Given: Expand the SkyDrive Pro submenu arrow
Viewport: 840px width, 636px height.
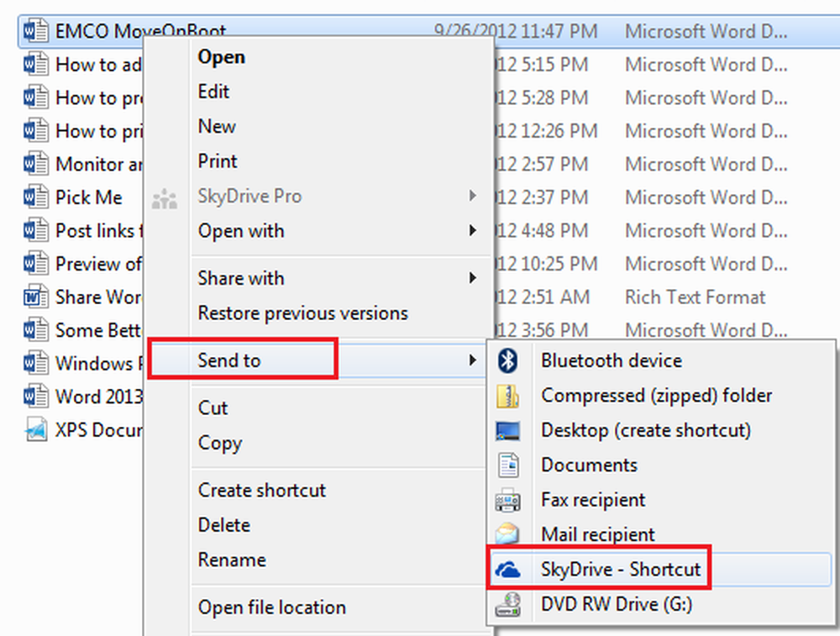Looking at the screenshot, I should [472, 196].
